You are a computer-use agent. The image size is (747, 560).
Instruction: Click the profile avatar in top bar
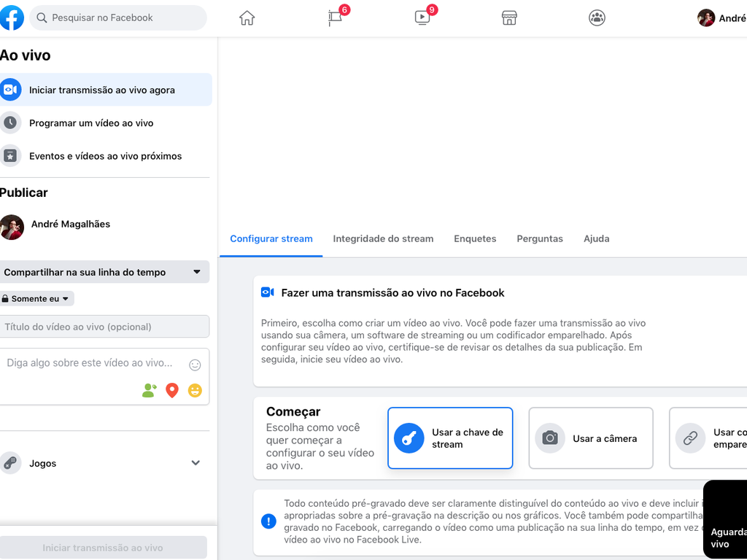click(x=706, y=18)
